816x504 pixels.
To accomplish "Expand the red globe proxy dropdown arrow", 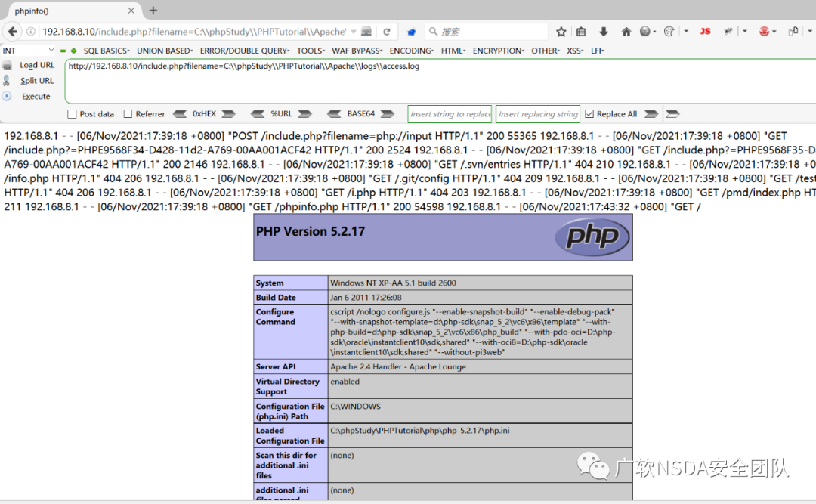I will 774,32.
